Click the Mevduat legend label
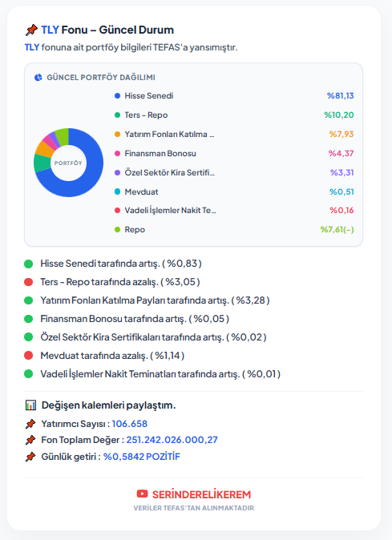The image size is (392, 540). point(141,191)
